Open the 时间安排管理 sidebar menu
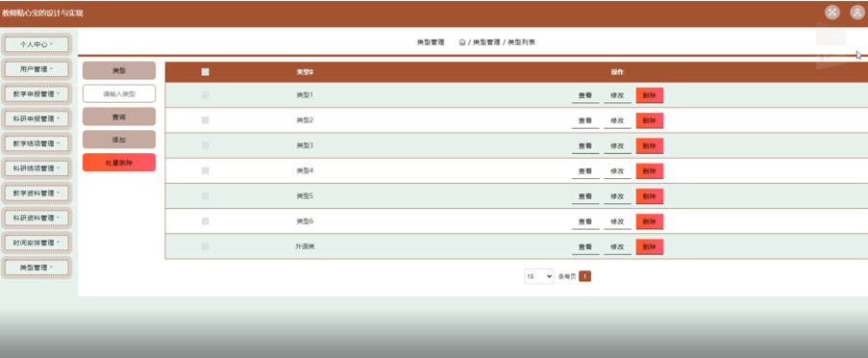 [x=37, y=243]
